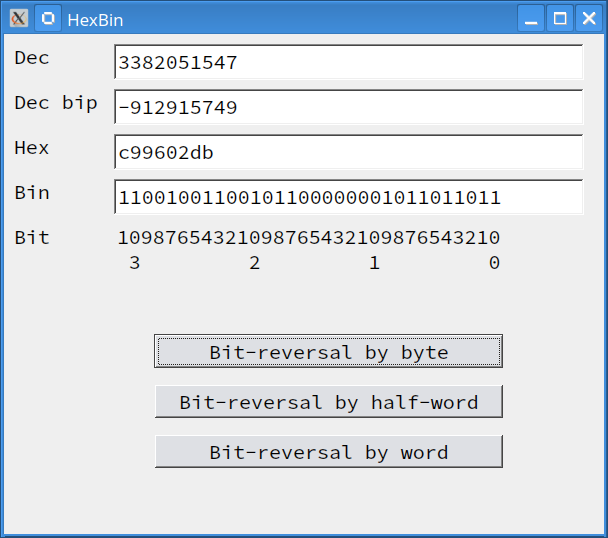
Task: Click the Hex label
Action: [x=32, y=148]
